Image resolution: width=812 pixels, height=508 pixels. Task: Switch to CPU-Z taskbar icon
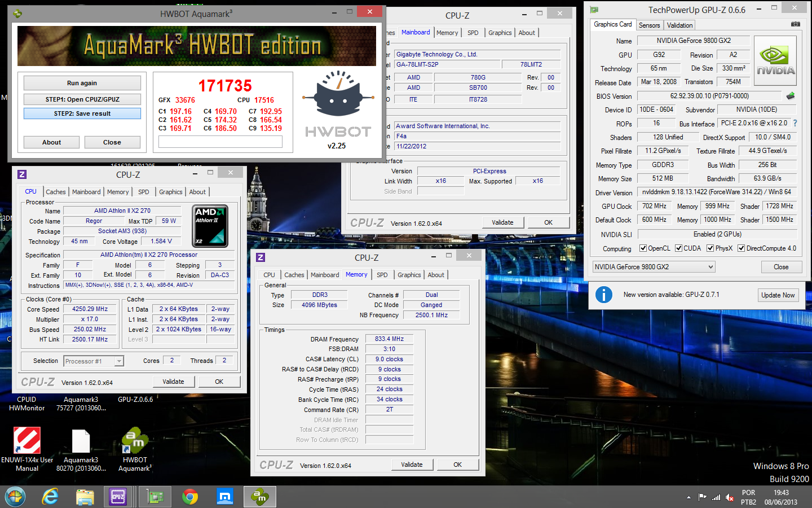pyautogui.click(x=118, y=497)
